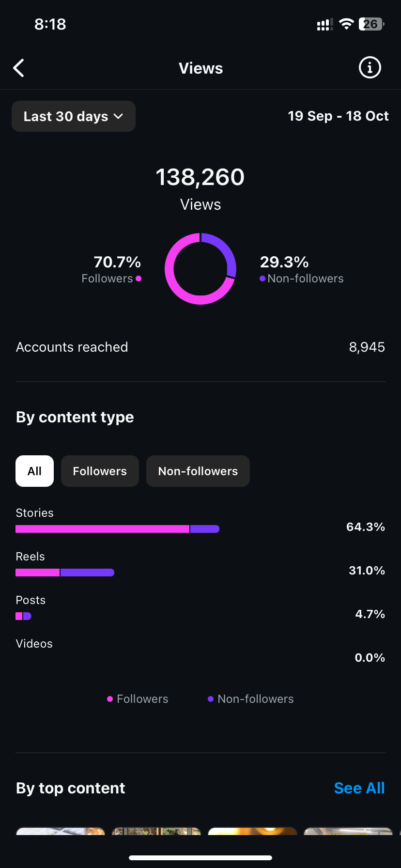401x868 pixels.
Task: Tap the pink Followers dot beside 70.7%
Action: (139, 279)
